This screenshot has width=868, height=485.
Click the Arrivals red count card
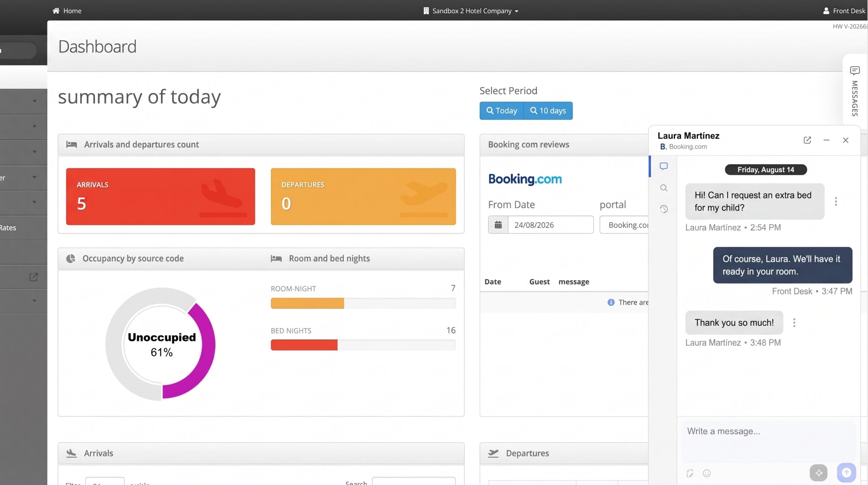(160, 197)
